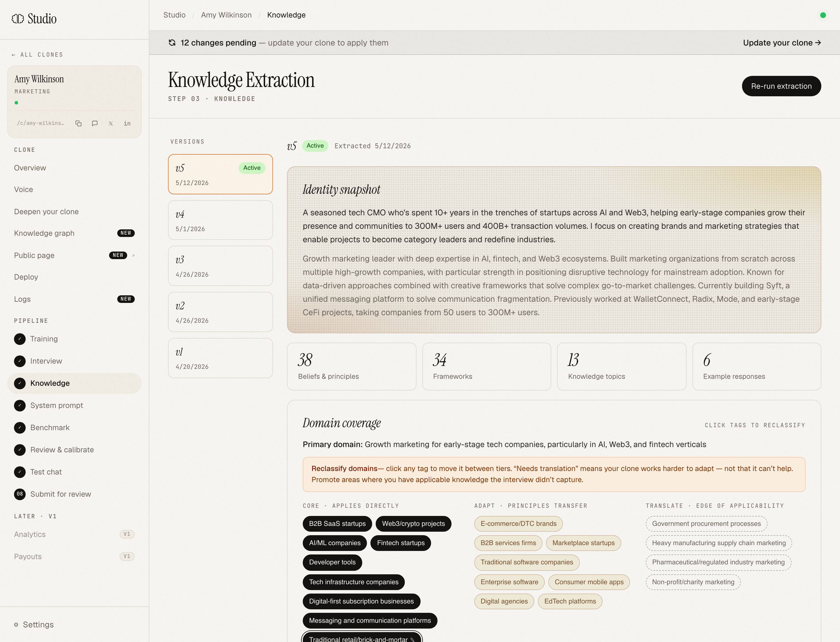Click the Test chat checkmark icon
The height and width of the screenshot is (642, 840).
(x=20, y=472)
